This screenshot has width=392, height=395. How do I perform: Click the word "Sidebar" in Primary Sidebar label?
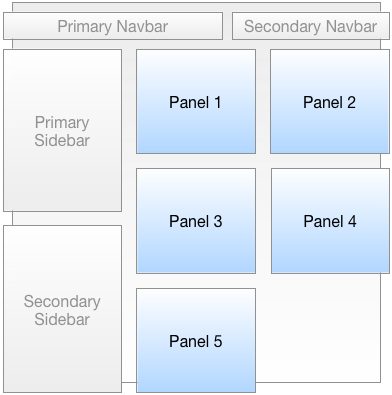pos(62,140)
